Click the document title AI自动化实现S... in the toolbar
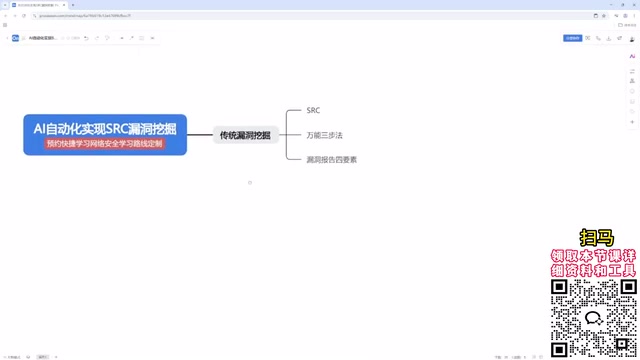Screen dimensions: 640x360 click(43, 38)
